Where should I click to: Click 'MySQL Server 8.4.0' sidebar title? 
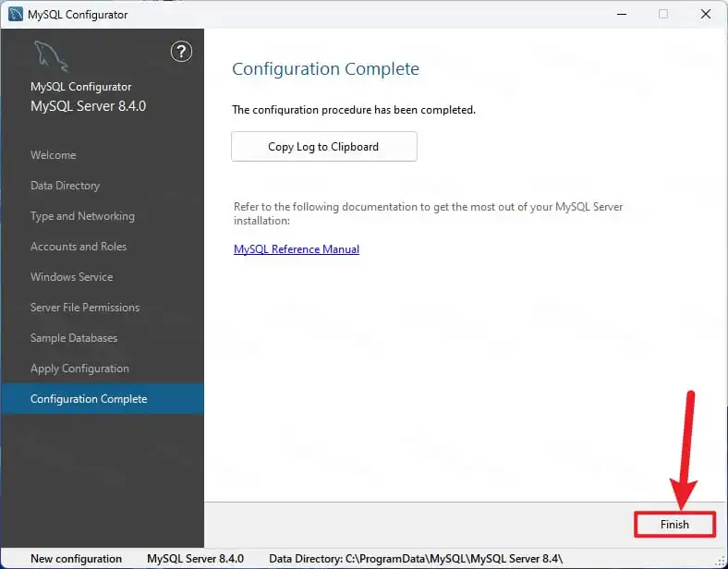pos(88,106)
